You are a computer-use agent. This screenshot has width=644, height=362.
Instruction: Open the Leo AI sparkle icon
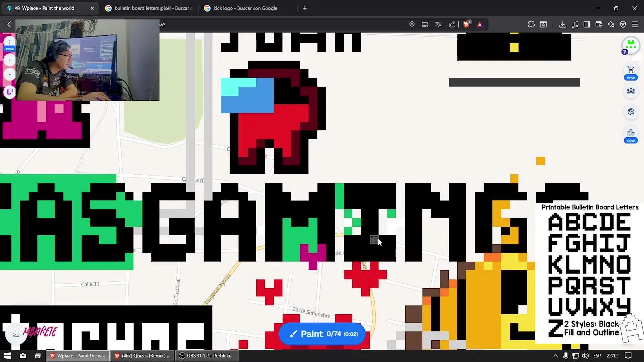tap(611, 24)
